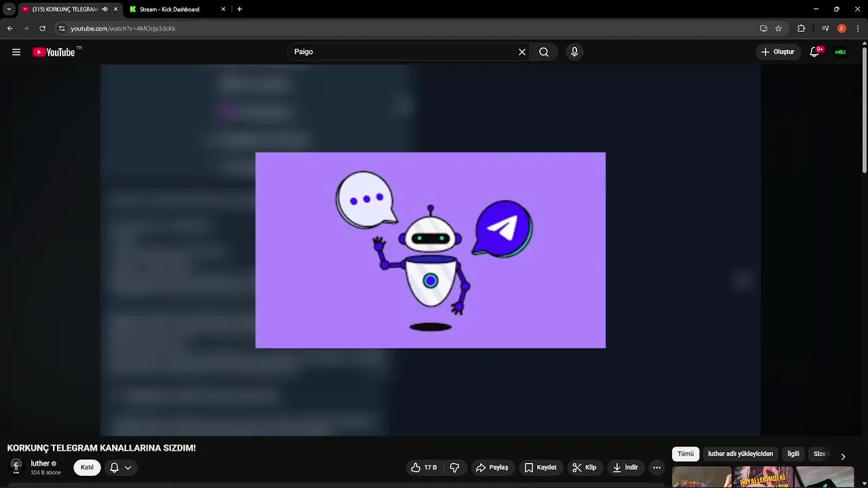
Task: Clear the search text with X
Action: (522, 52)
